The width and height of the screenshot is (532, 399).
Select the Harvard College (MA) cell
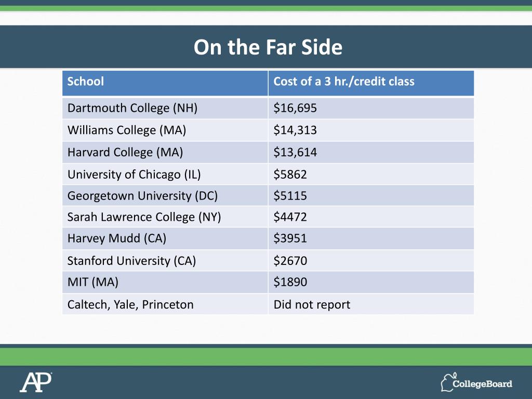(x=125, y=152)
